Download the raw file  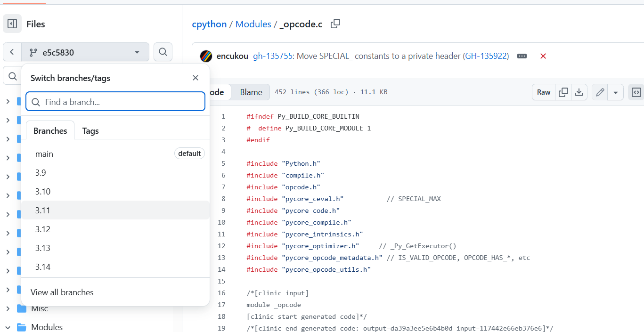pos(579,92)
